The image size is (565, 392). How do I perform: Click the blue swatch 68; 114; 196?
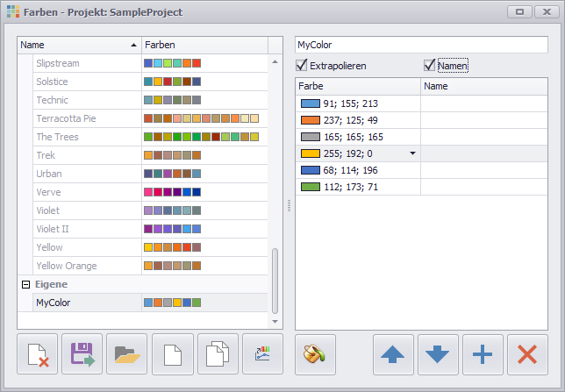311,170
